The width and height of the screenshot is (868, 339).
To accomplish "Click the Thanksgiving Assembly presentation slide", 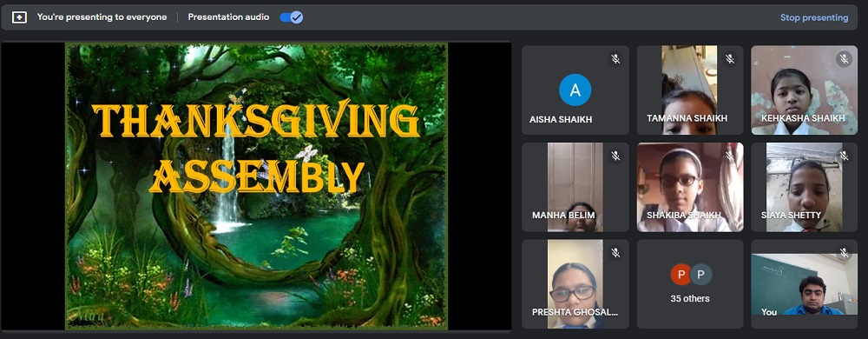I will [256, 186].
